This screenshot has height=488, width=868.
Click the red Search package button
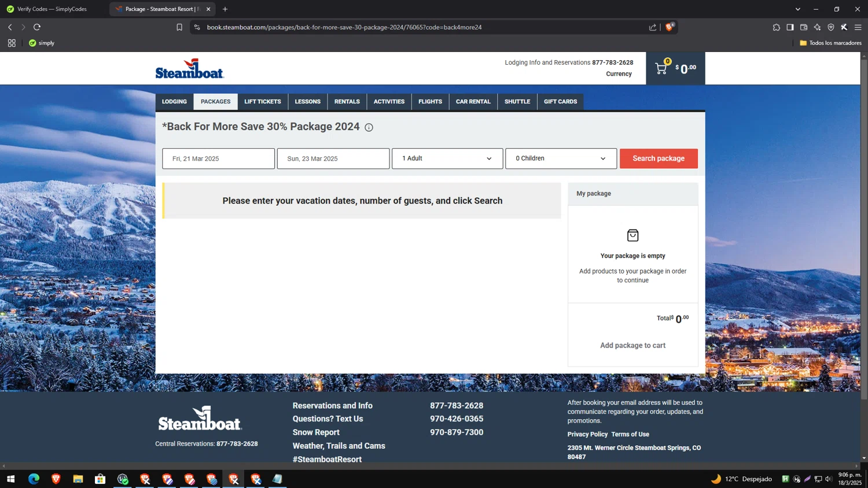[659, 158]
